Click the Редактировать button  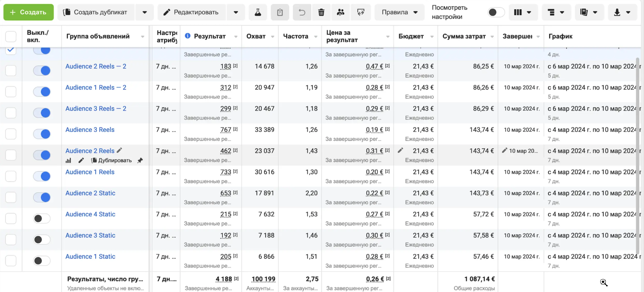191,12
